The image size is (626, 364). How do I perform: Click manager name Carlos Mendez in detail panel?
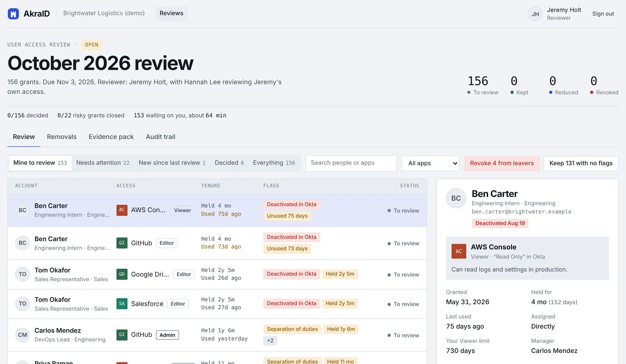(x=554, y=351)
